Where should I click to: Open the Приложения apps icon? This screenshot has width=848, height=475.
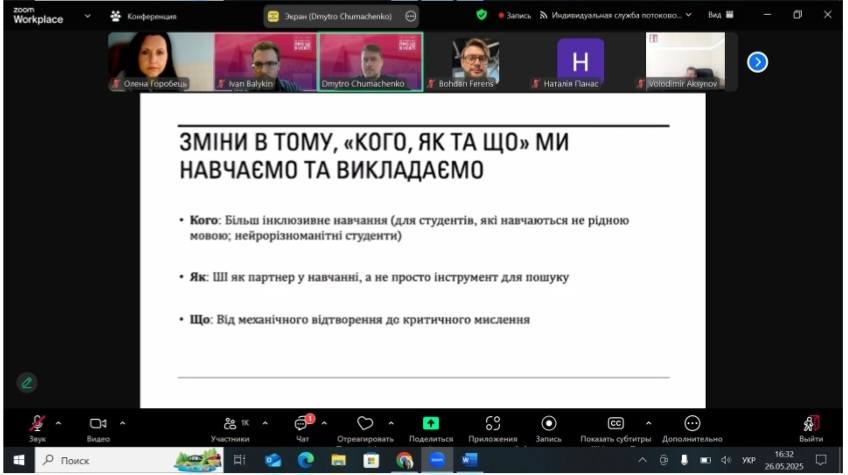coord(492,424)
